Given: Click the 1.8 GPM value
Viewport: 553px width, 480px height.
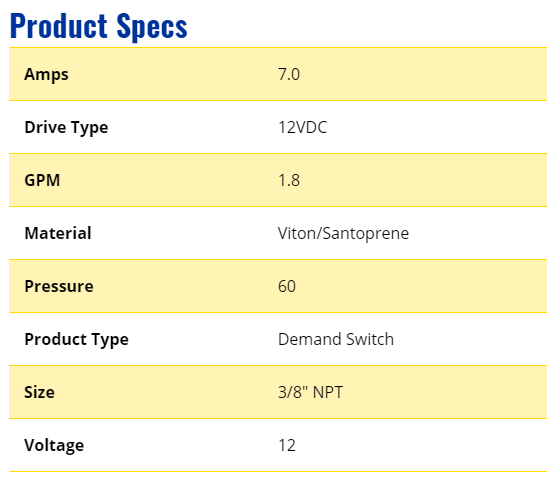Looking at the screenshot, I should 288,180.
